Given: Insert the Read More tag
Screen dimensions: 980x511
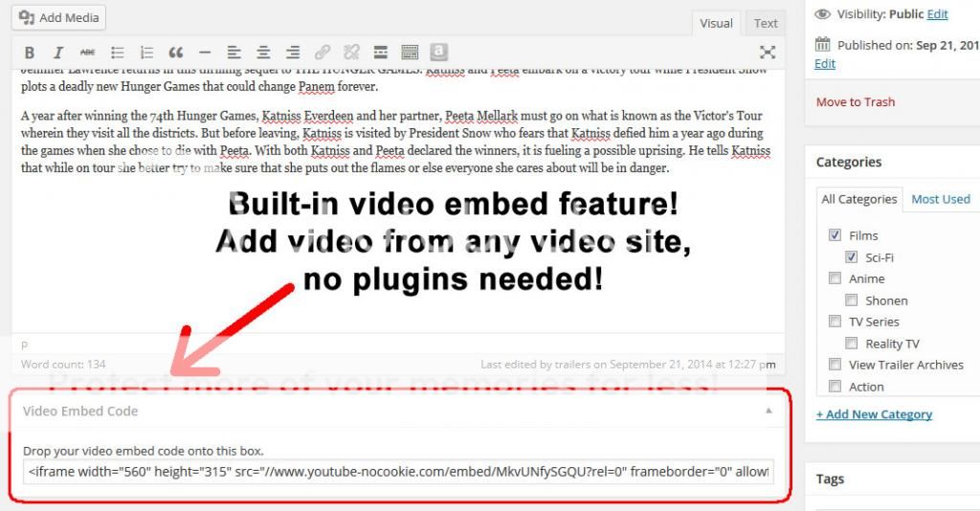Looking at the screenshot, I should (380, 53).
